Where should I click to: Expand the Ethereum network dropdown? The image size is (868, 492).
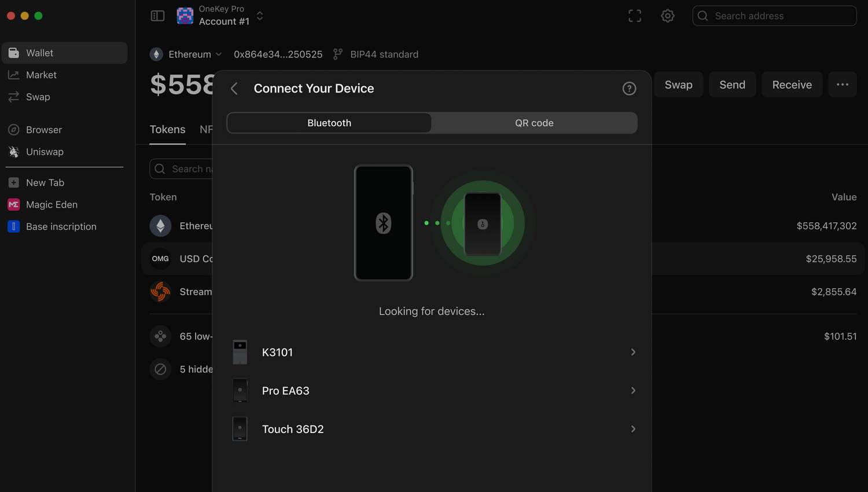[x=195, y=54]
